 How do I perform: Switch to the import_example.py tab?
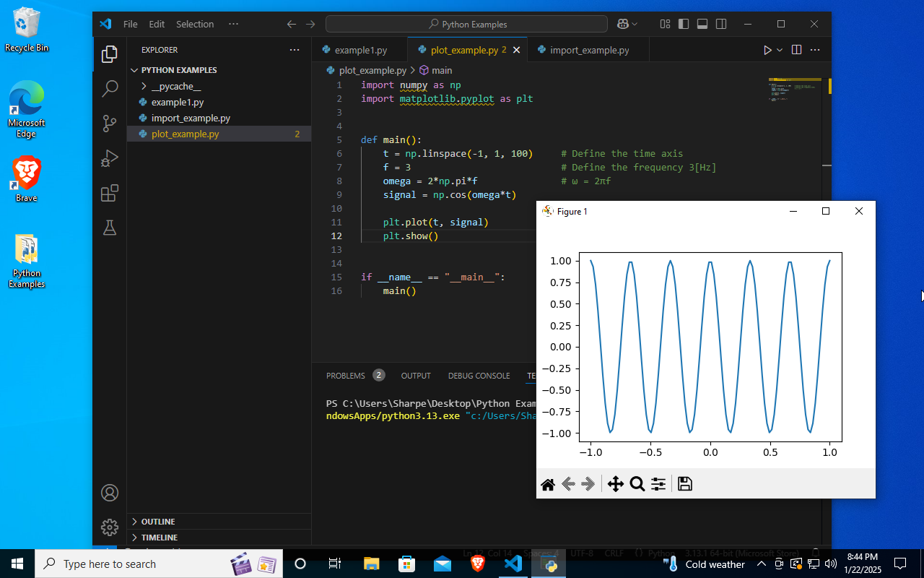click(588, 50)
